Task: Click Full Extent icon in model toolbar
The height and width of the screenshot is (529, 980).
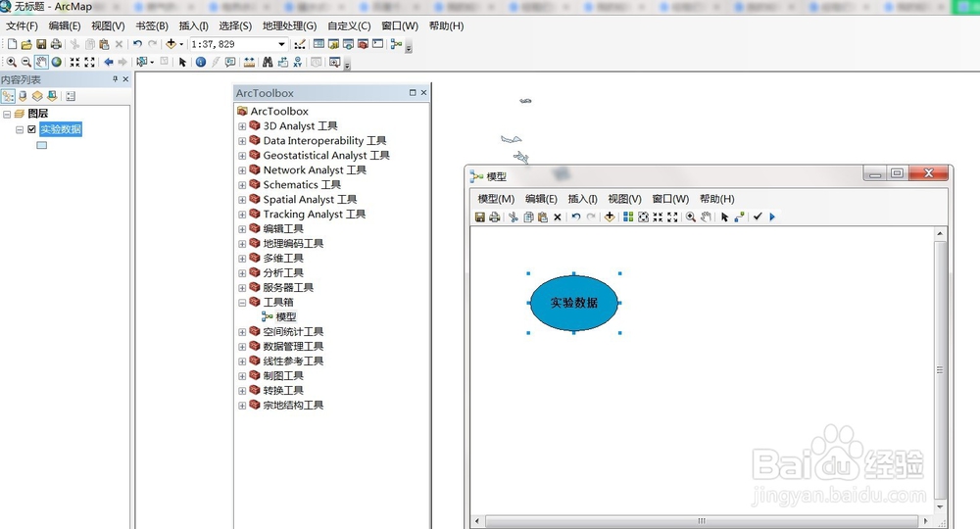Action: [x=643, y=216]
